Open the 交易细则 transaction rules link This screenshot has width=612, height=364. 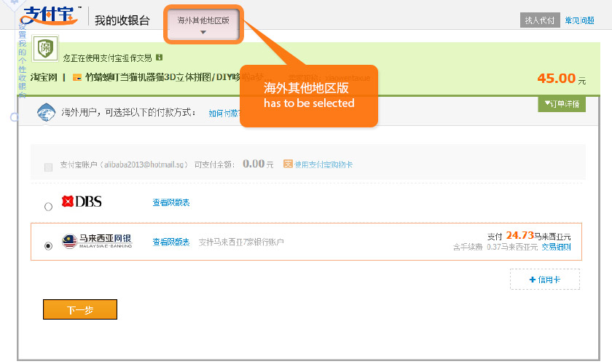point(556,247)
